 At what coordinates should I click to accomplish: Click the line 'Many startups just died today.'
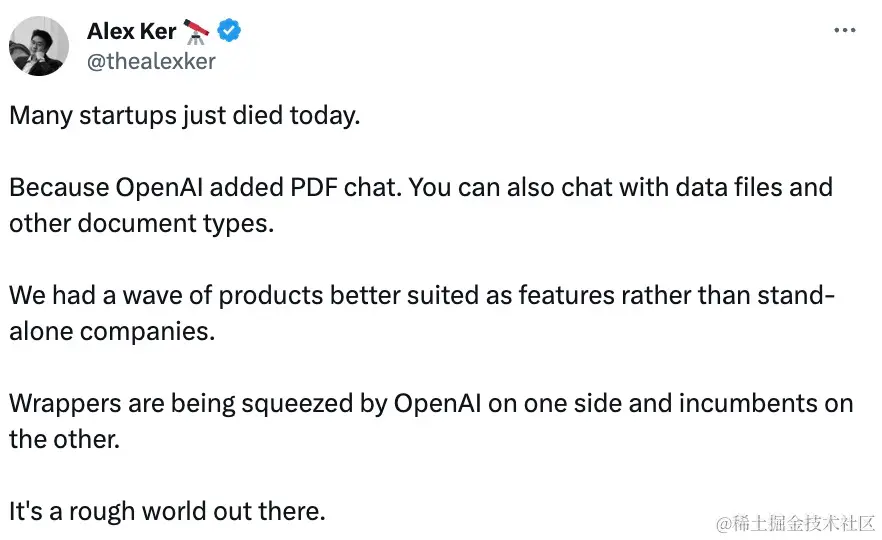tap(184, 116)
